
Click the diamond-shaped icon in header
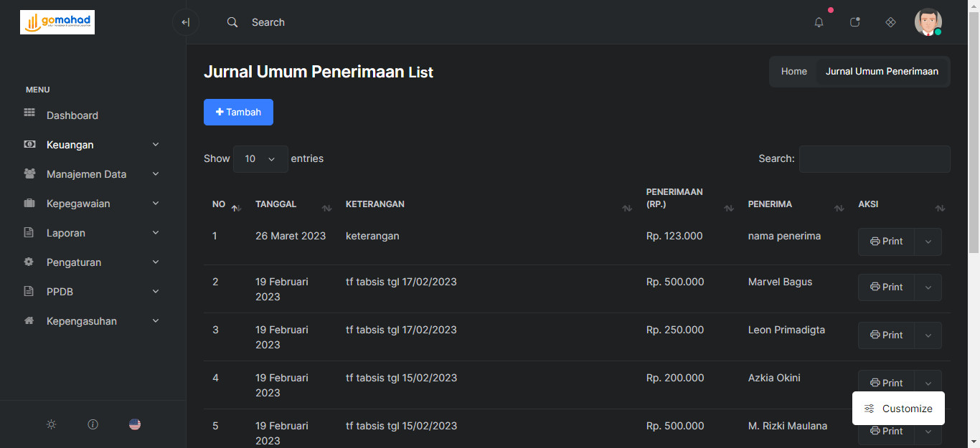(x=890, y=22)
